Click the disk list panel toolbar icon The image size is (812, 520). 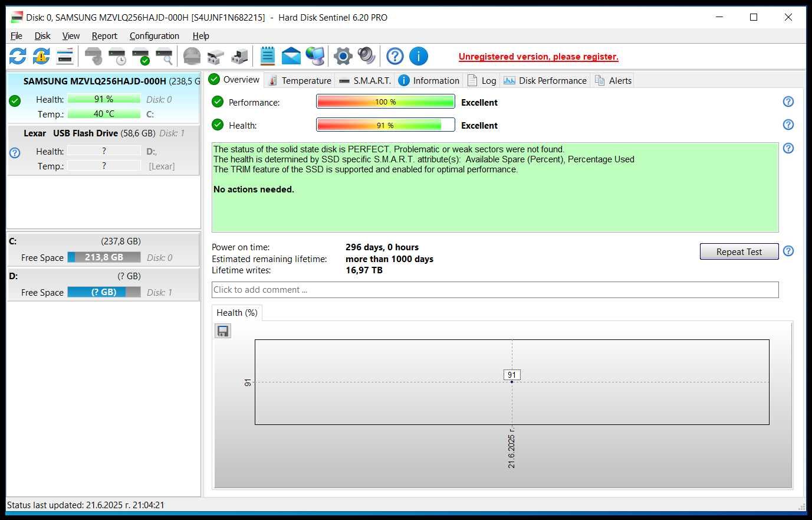coord(65,56)
